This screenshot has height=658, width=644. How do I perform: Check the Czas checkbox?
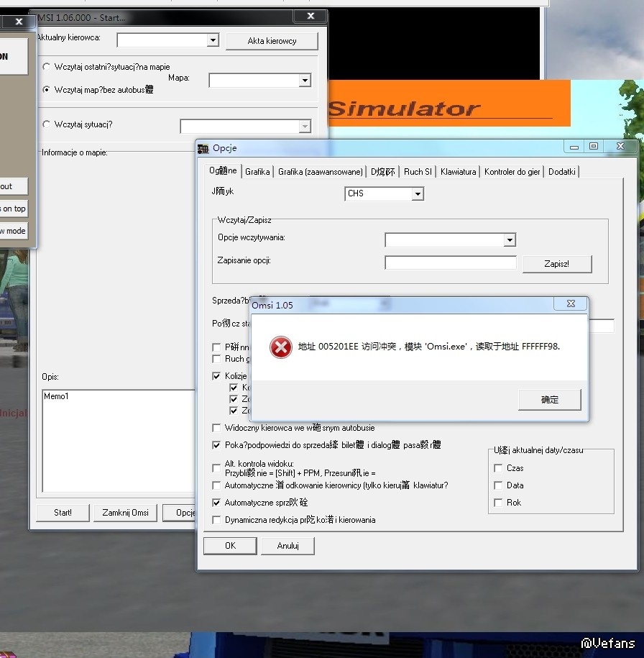pyautogui.click(x=498, y=468)
